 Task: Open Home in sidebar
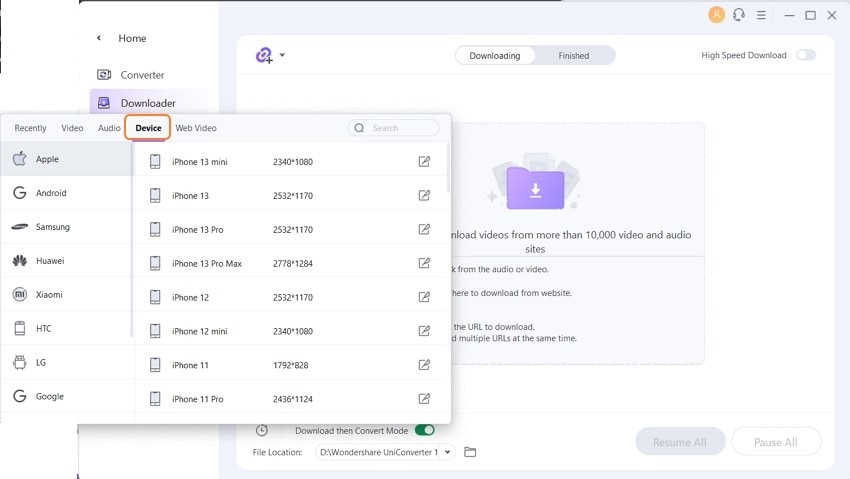(132, 38)
